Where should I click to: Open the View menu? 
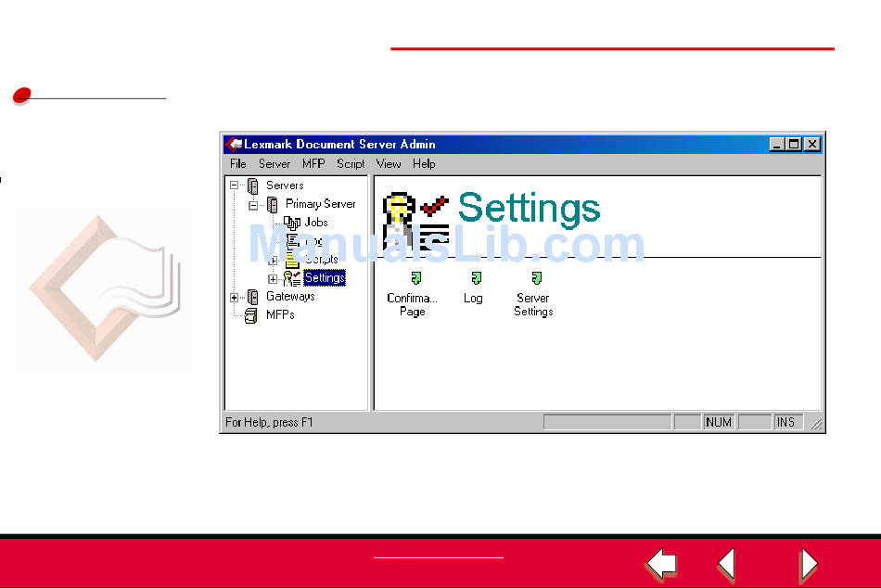[389, 163]
